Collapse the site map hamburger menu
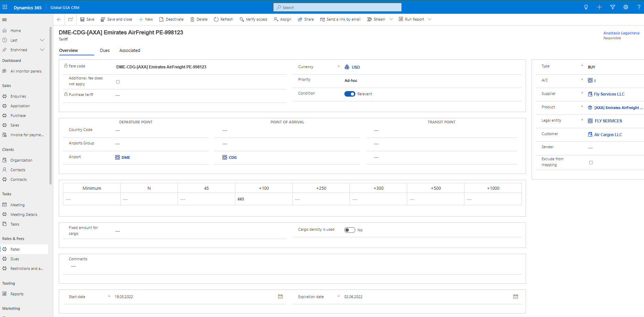Screen dimensions: 644x317 tap(4, 20)
